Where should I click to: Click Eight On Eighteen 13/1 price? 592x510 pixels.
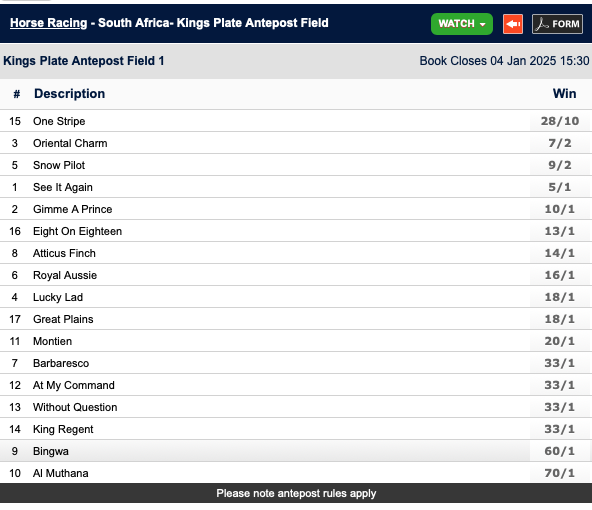(560, 231)
